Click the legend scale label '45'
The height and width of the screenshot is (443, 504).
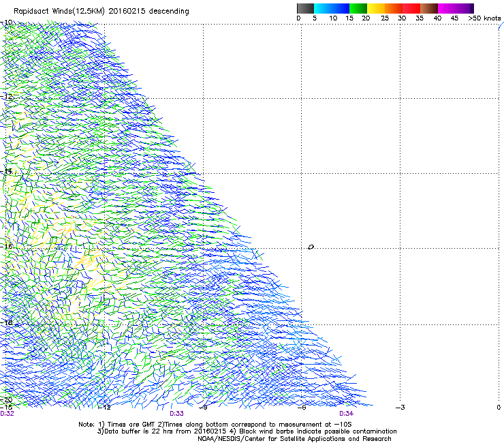coord(454,18)
